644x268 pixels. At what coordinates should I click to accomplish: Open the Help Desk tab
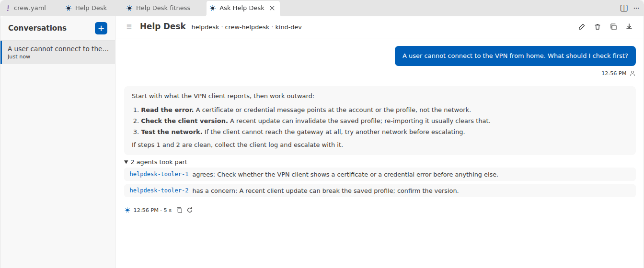pyautogui.click(x=86, y=8)
